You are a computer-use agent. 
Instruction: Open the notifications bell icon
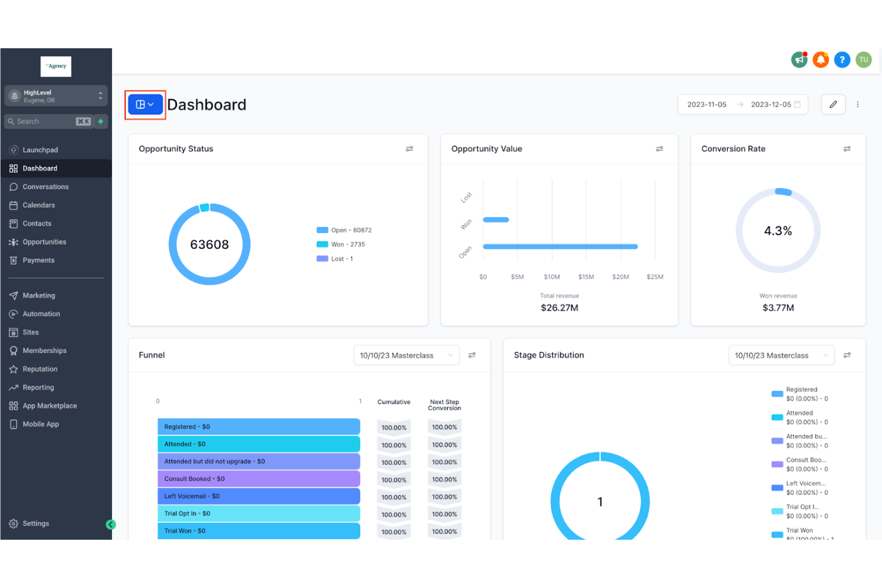tap(821, 60)
